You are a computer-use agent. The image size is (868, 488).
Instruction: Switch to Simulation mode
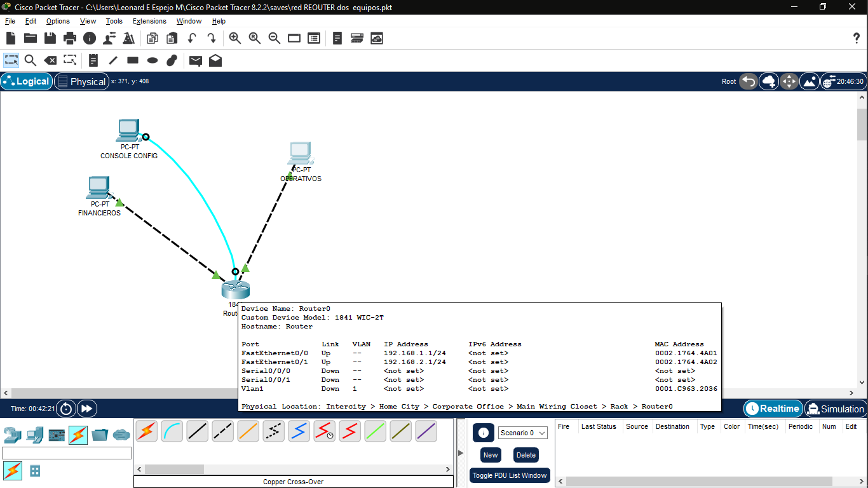coord(836,409)
